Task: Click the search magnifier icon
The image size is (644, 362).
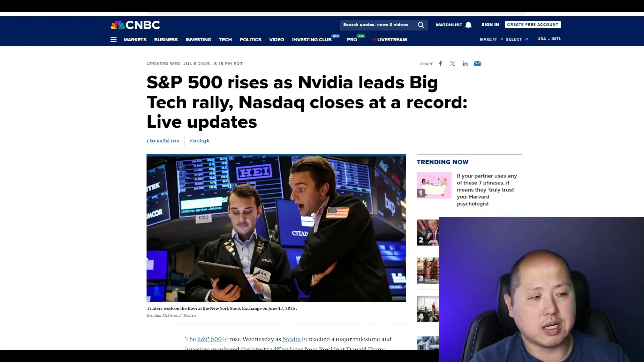Action: tap(421, 25)
